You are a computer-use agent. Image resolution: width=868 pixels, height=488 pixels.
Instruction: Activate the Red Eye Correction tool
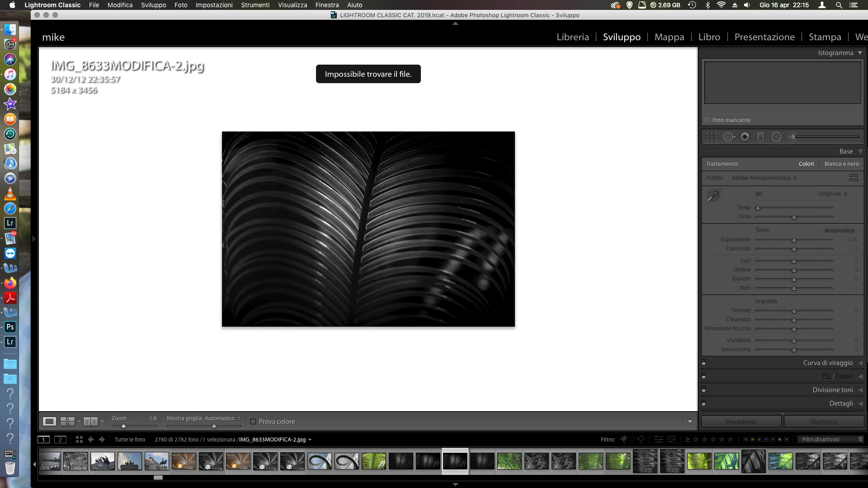click(745, 137)
